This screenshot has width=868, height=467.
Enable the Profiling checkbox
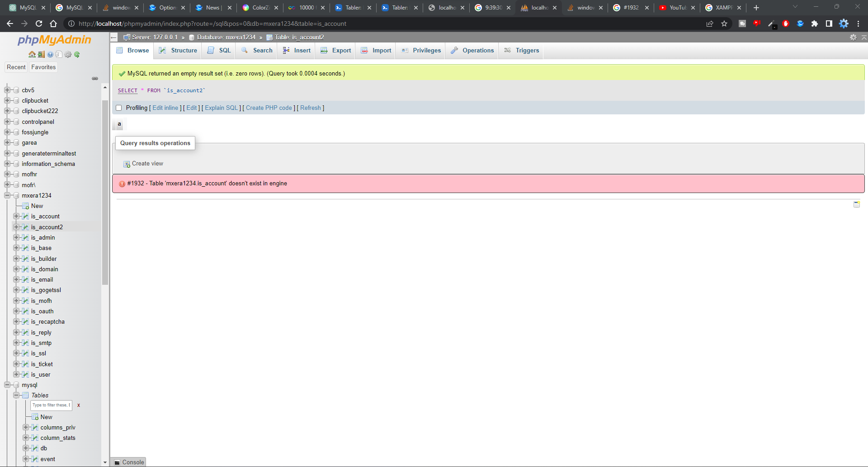[119, 108]
